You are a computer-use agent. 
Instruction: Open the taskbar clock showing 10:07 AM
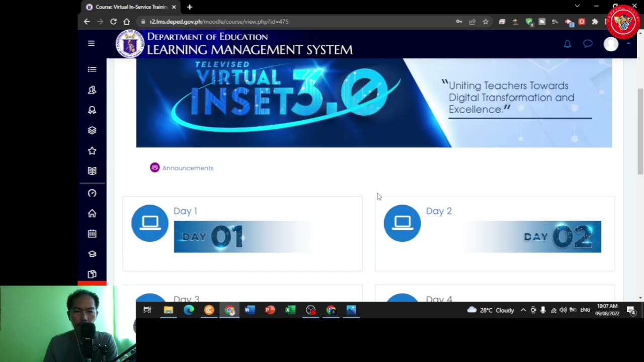[x=607, y=310]
